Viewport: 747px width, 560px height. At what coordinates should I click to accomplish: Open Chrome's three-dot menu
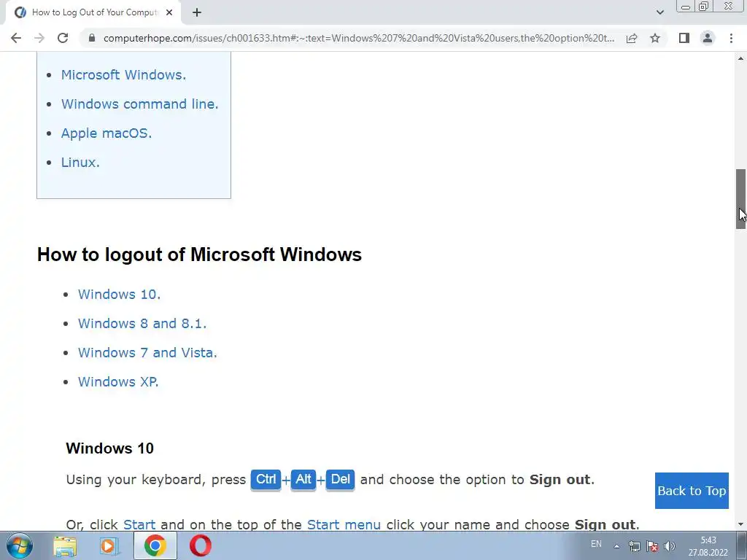click(731, 38)
